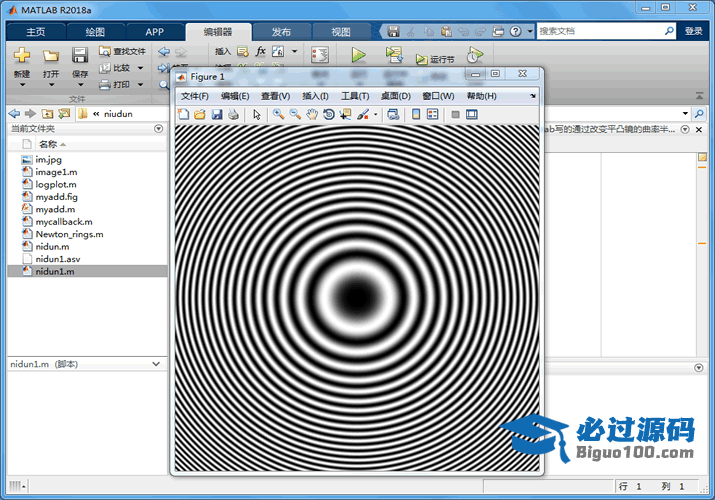Open the Save (保存) dropdown arrow

[x=80, y=85]
